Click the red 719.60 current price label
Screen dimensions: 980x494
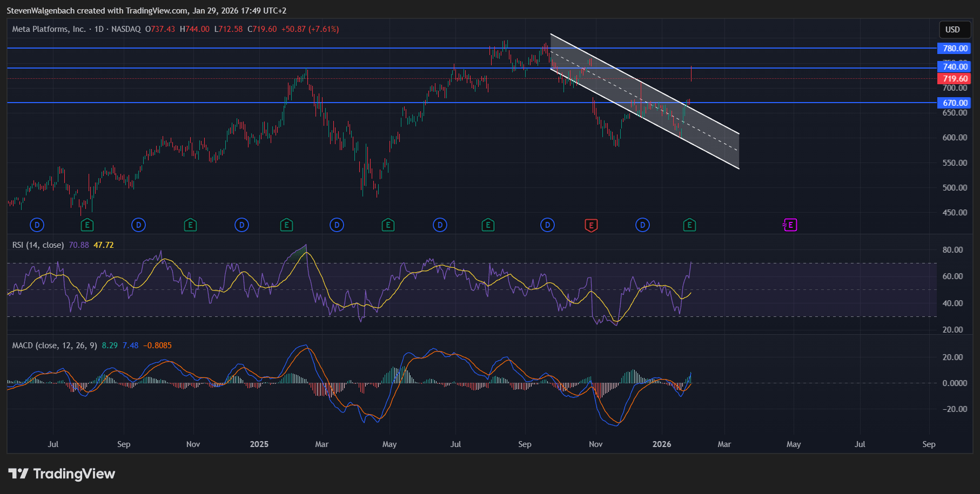[955, 79]
